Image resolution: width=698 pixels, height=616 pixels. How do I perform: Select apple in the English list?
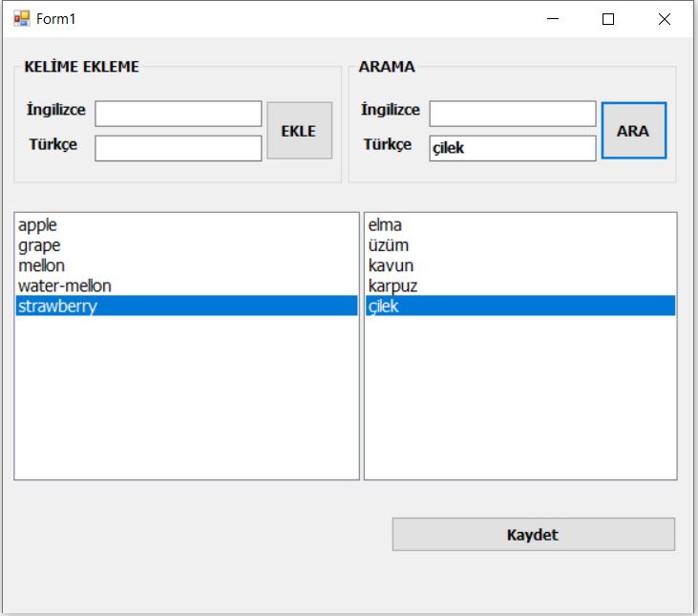click(186, 224)
